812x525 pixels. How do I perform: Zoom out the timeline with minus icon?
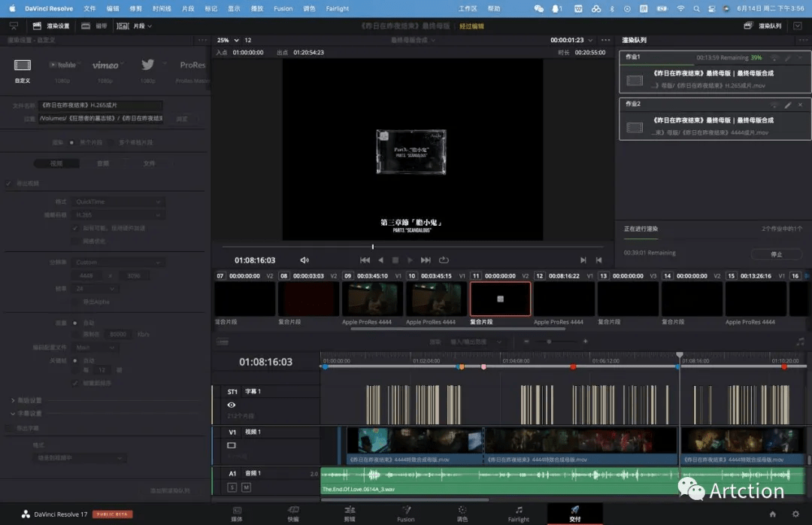click(526, 341)
